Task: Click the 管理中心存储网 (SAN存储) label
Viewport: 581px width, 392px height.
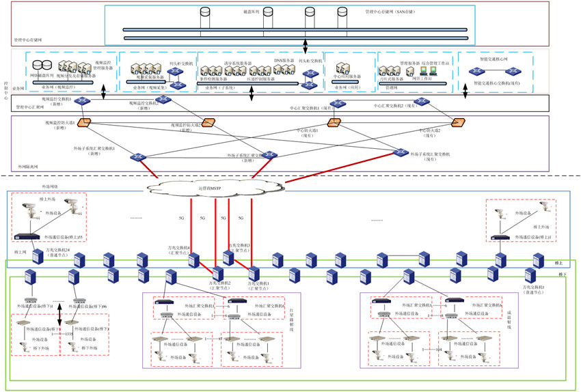Action: pyautogui.click(x=390, y=12)
